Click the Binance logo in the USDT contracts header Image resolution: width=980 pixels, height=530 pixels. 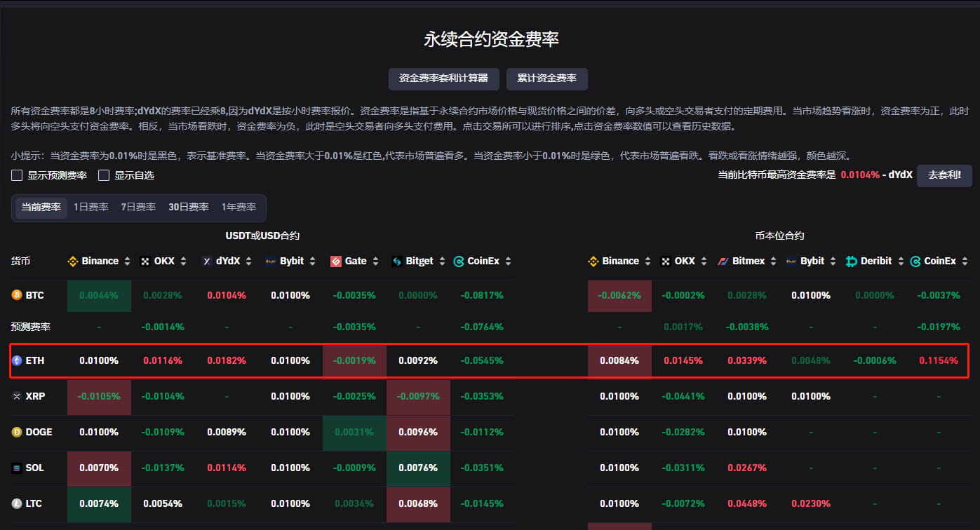click(72, 261)
